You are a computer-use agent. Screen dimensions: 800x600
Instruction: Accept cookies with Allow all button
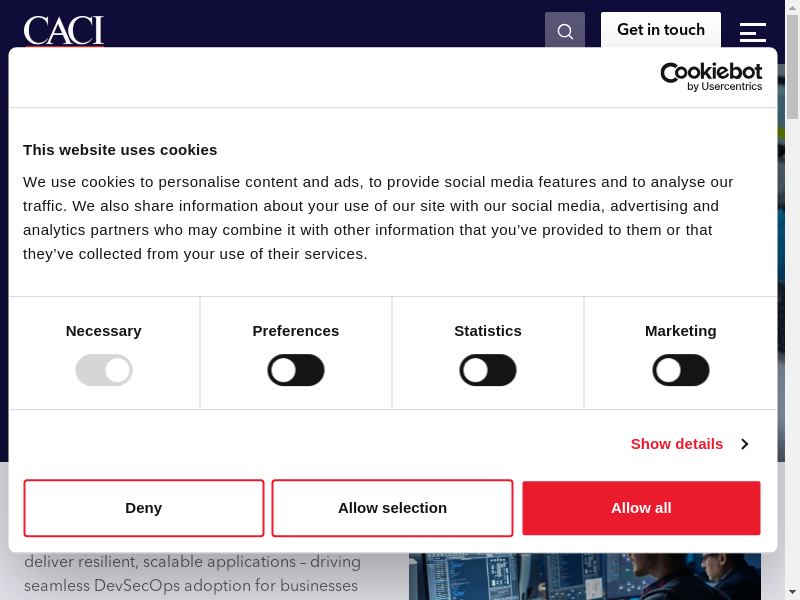(641, 508)
